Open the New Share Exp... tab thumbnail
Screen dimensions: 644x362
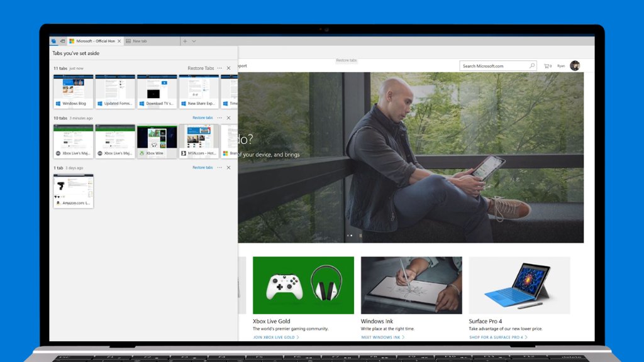199,91
